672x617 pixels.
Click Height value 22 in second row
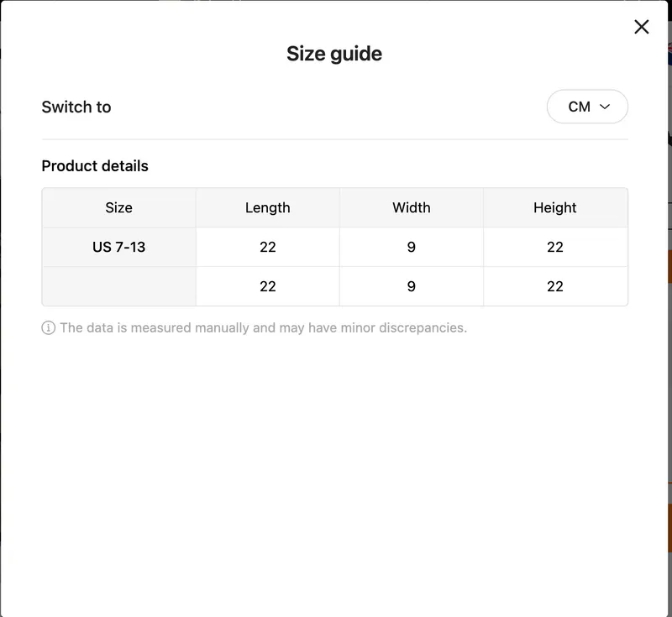click(554, 286)
